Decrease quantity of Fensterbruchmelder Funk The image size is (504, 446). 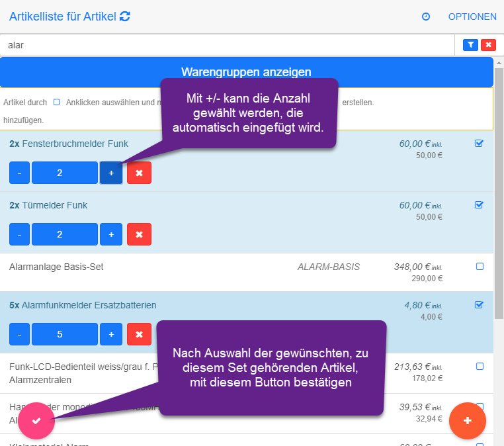(19, 173)
